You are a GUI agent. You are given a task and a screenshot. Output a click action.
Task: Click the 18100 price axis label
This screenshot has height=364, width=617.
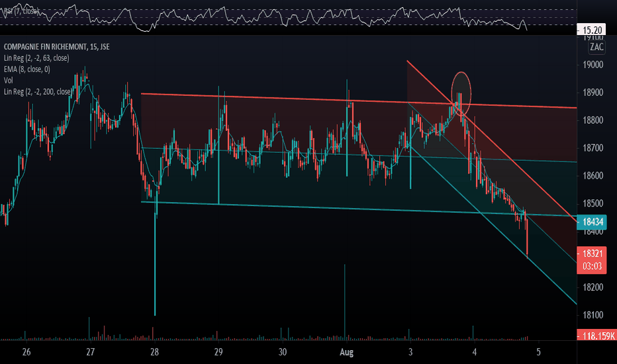(593, 315)
